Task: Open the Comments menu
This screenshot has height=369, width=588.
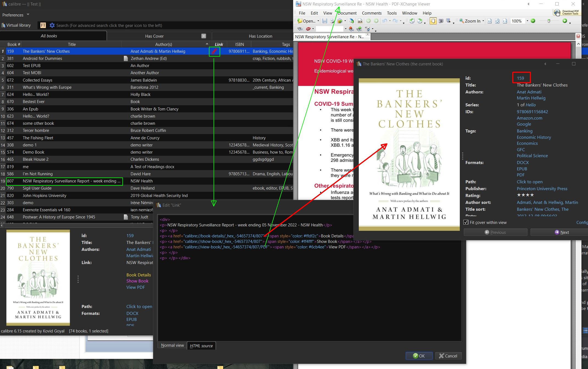Action: 371,13
